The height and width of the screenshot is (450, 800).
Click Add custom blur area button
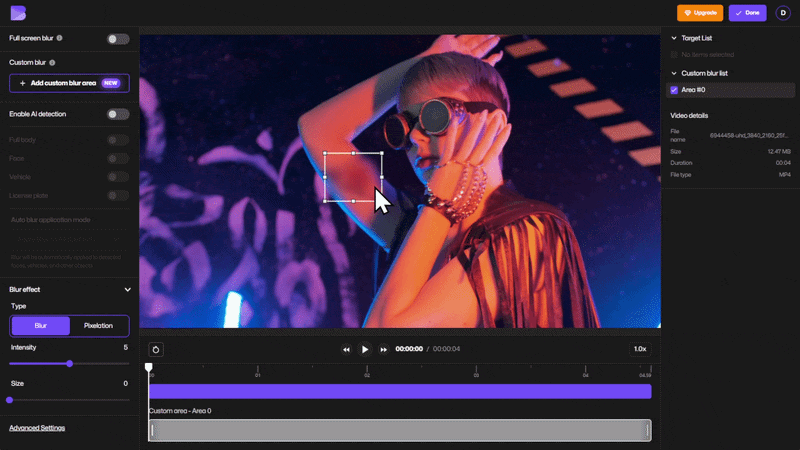pyautogui.click(x=69, y=83)
